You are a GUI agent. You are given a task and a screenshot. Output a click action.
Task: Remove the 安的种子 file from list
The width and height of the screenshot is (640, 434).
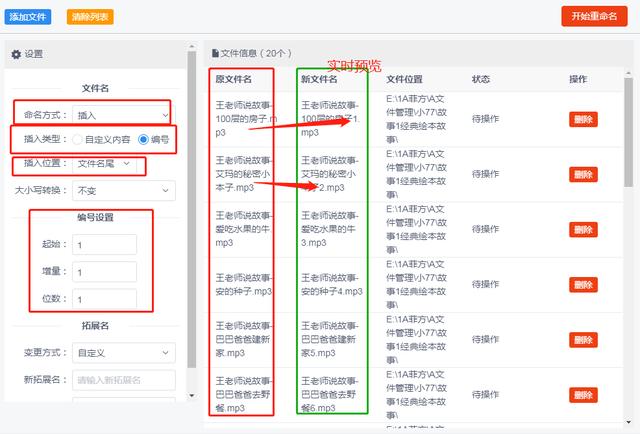click(x=583, y=287)
